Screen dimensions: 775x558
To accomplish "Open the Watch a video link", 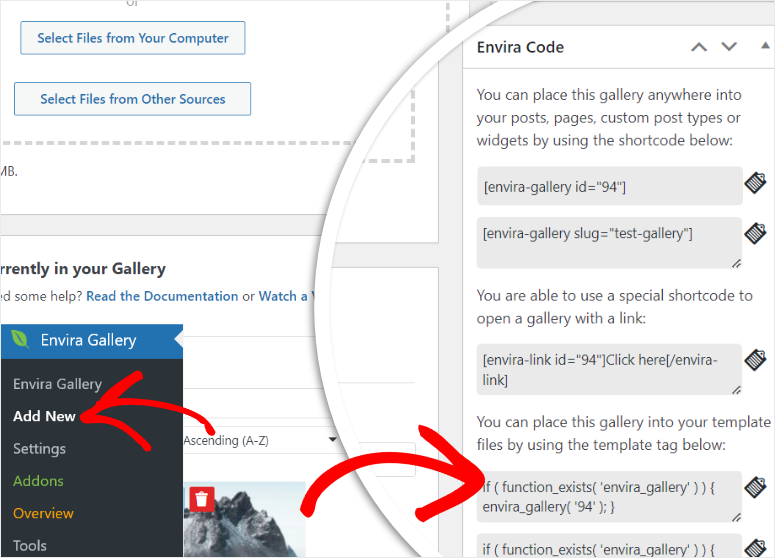I will (287, 296).
